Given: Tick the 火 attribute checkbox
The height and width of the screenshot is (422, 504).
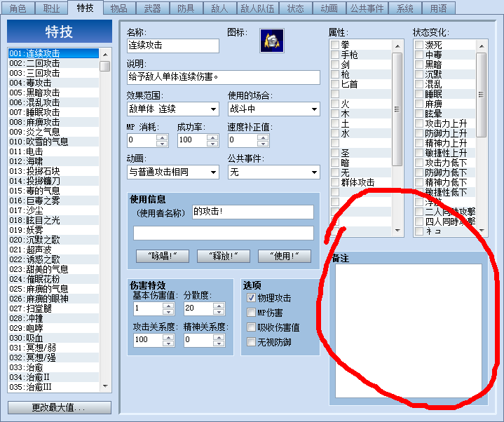Looking at the screenshot, I should (335, 104).
